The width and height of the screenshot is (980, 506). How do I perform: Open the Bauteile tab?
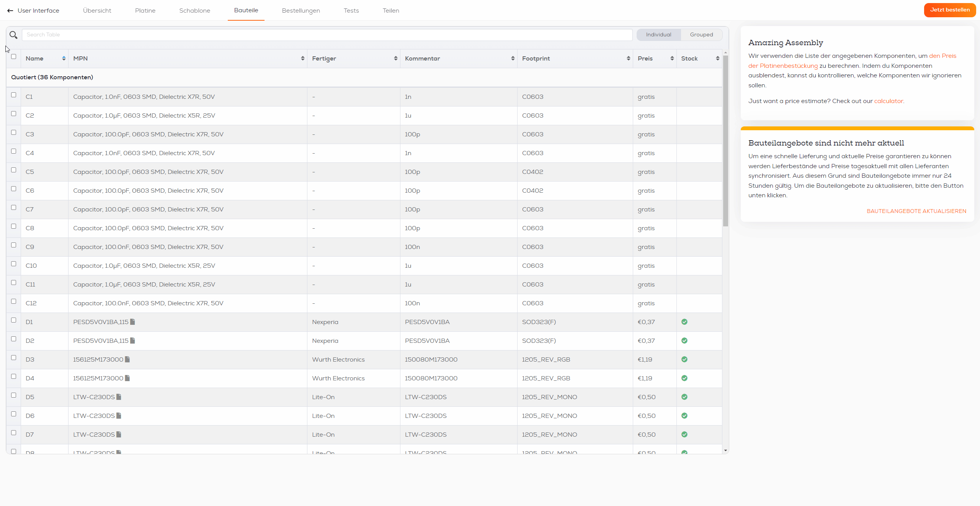click(x=246, y=10)
